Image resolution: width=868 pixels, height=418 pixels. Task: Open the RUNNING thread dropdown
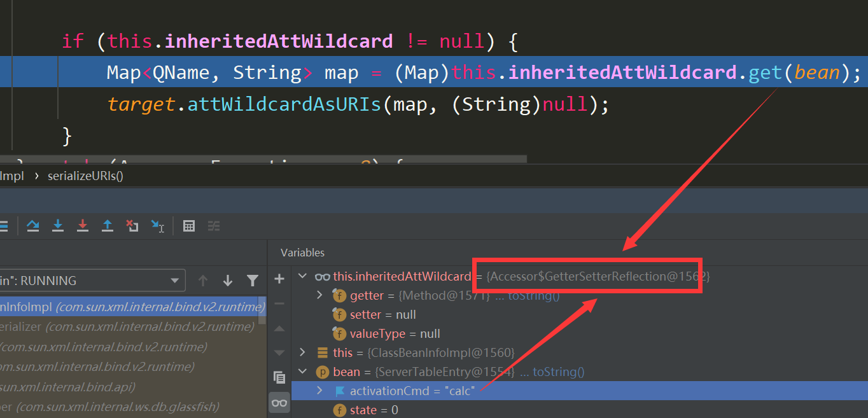click(174, 280)
